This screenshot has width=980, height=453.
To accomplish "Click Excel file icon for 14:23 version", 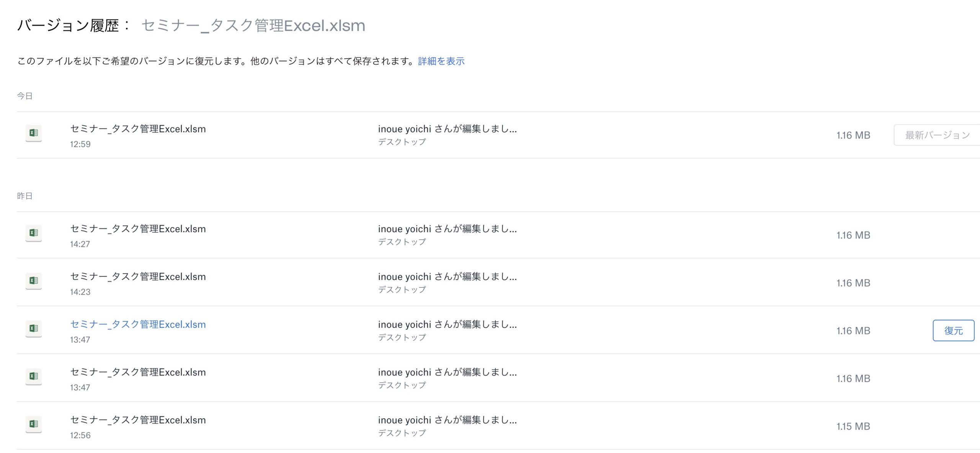I will point(34,281).
